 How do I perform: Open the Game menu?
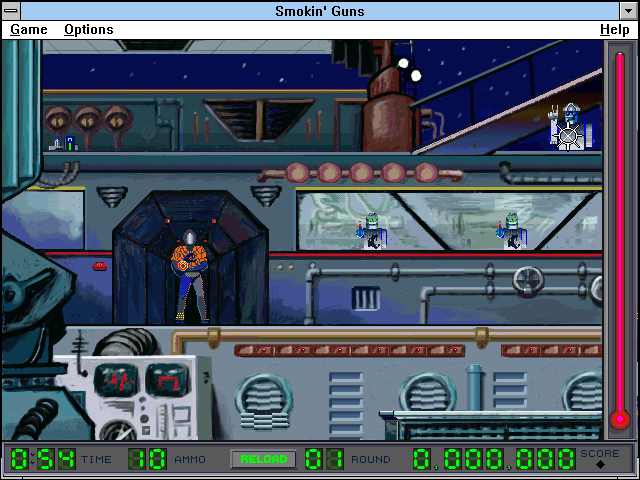point(29,30)
